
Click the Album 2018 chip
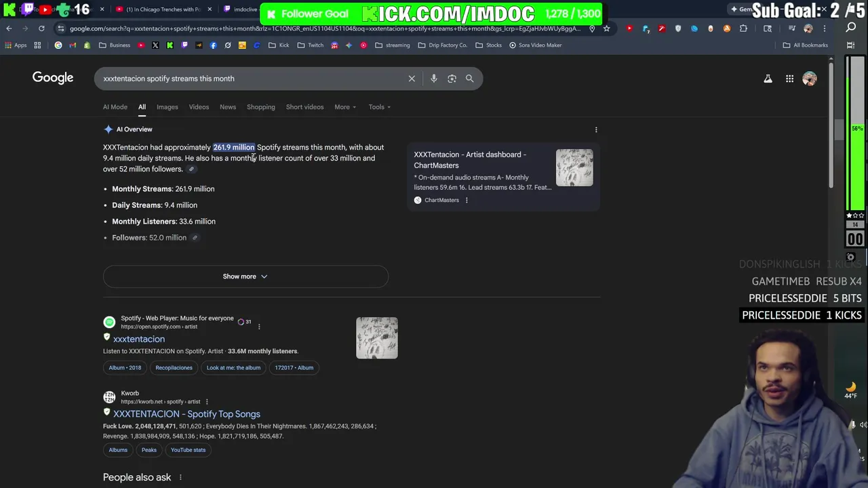125,368
